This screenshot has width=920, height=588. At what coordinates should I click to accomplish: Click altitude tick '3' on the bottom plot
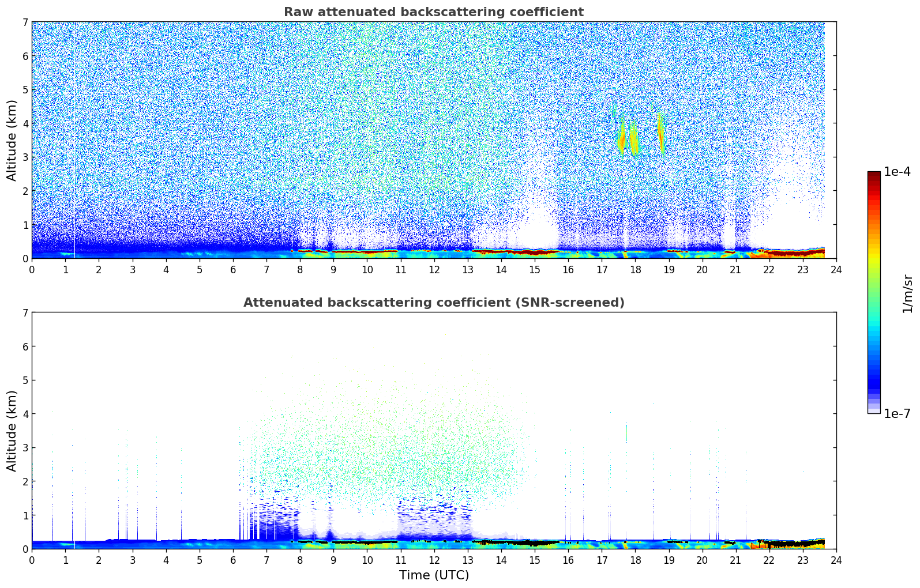25,447
